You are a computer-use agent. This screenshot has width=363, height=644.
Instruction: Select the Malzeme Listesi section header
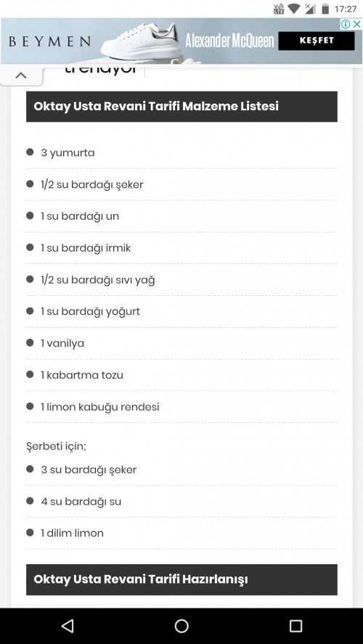[181, 107]
